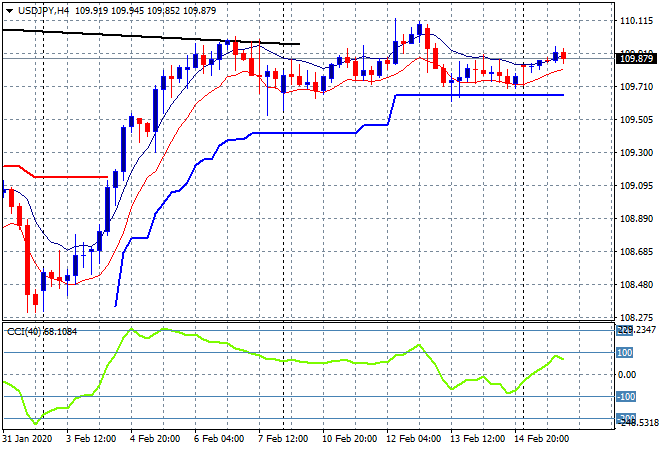Click the 4 Feb 20:00 time label
Image resolution: width=660 pixels, height=450 pixels.
tap(155, 439)
